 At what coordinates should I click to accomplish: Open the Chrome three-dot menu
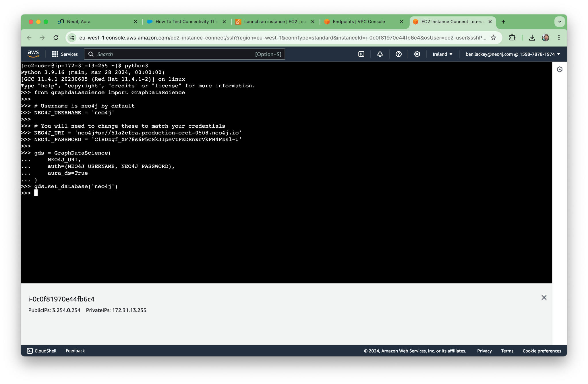tap(559, 38)
